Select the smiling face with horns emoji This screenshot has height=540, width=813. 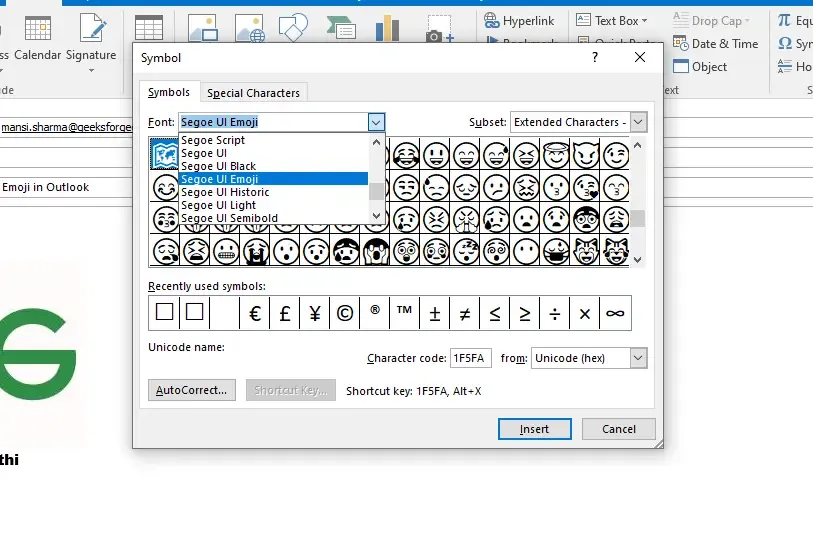click(586, 155)
